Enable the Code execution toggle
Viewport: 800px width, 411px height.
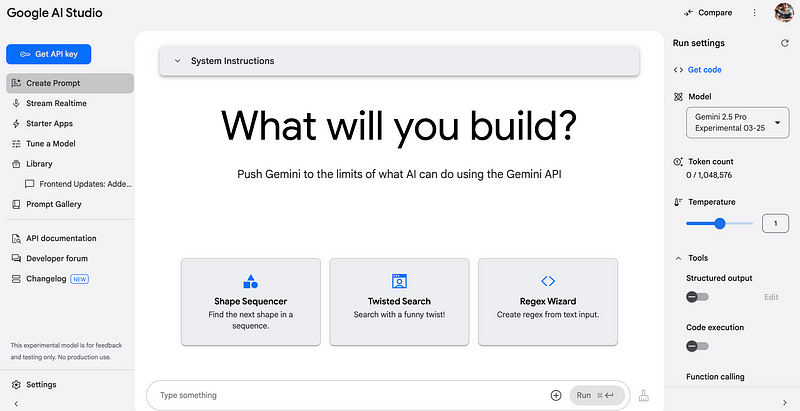(697, 346)
